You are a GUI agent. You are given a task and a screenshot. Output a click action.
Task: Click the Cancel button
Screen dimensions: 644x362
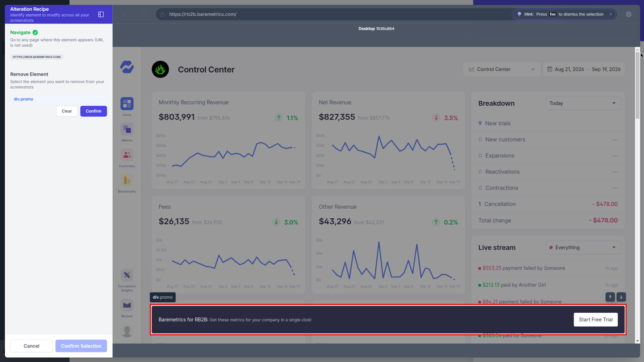coord(32,346)
